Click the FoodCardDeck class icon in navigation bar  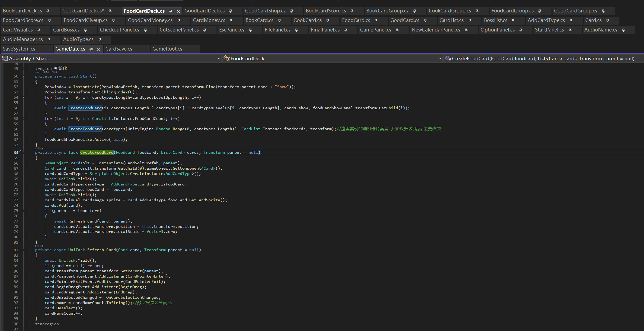[x=227, y=58]
